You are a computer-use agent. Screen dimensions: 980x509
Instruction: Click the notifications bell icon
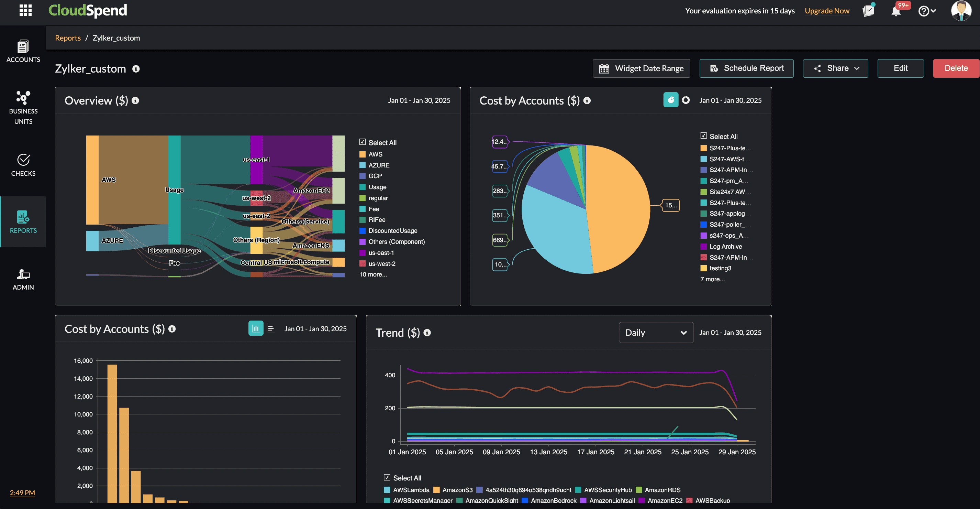click(x=896, y=11)
